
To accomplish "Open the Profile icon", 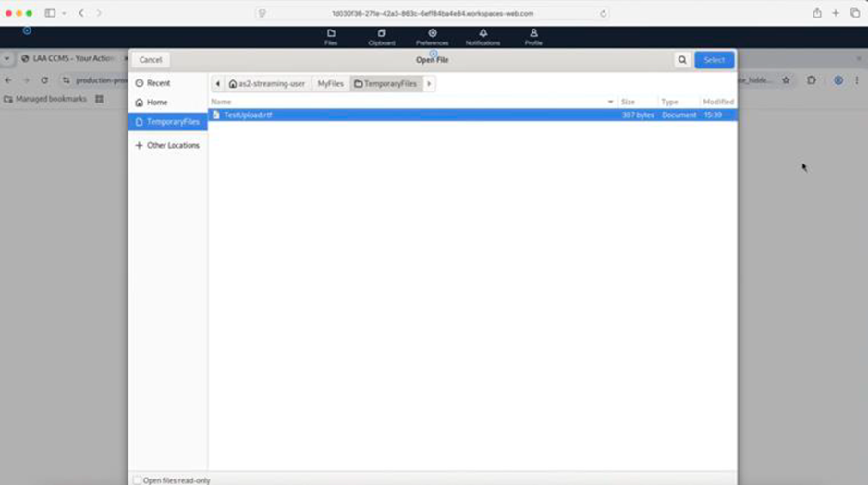I will [533, 34].
